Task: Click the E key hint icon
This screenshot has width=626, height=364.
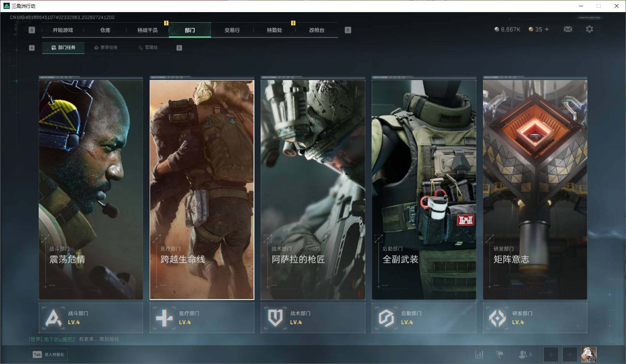Action: tap(348, 30)
